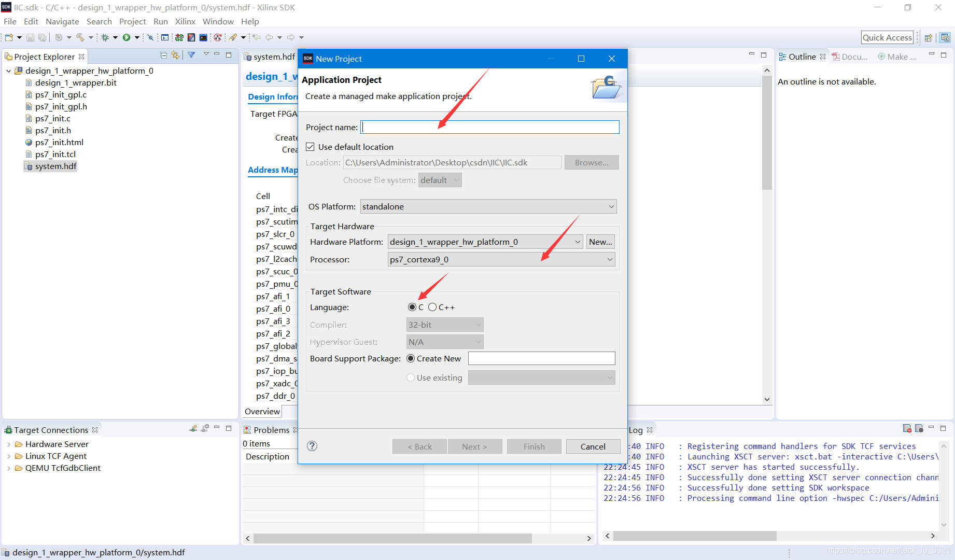Screen dimensions: 955x560
Task: Select the C language radio button
Action: point(412,307)
